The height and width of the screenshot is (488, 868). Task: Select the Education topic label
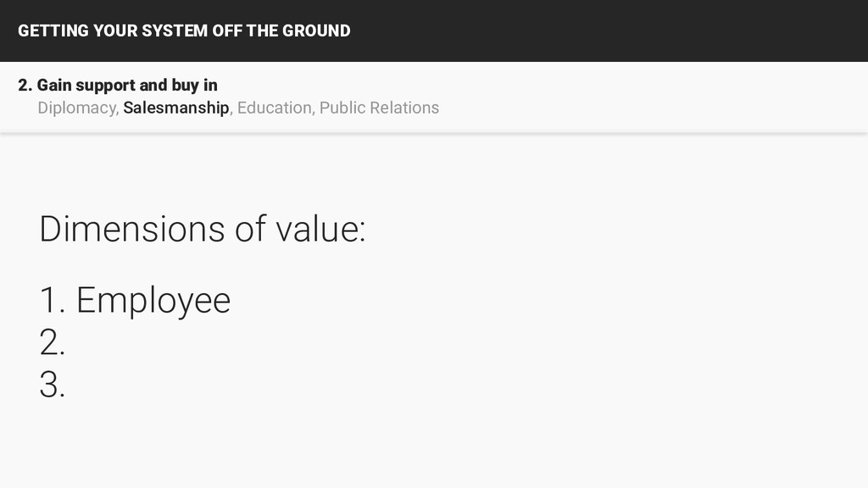click(275, 108)
